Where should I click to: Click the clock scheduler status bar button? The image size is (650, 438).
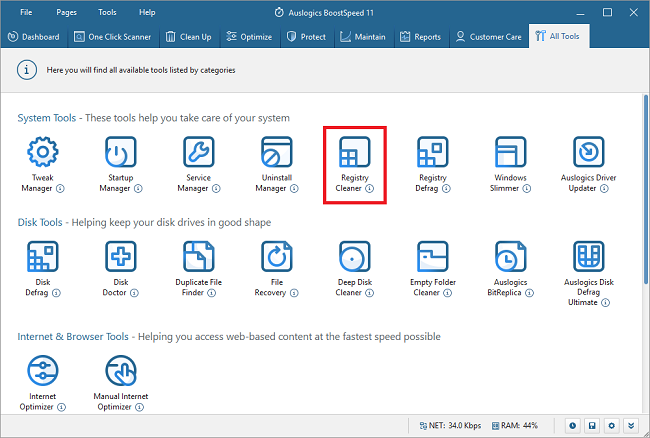pyautogui.click(x=572, y=426)
